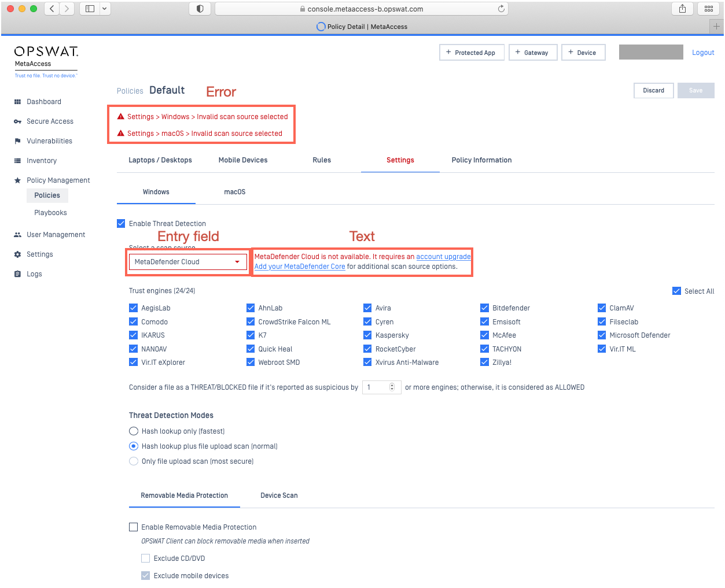The height and width of the screenshot is (588, 725).
Task: Check Exclude CD/DVD option
Action: [145, 559]
